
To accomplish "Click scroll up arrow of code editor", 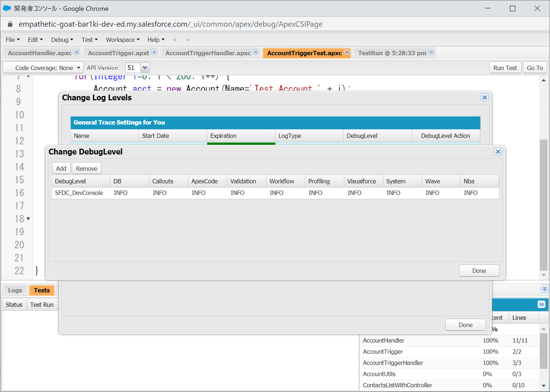I will pos(544,80).
